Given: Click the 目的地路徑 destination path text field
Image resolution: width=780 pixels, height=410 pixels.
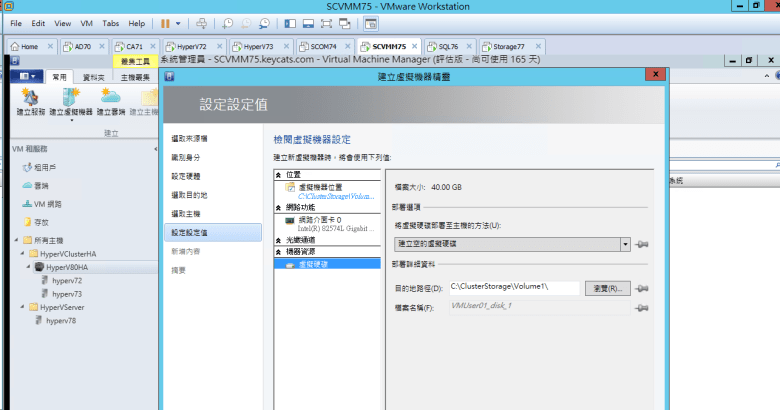Looking at the screenshot, I should point(512,288).
